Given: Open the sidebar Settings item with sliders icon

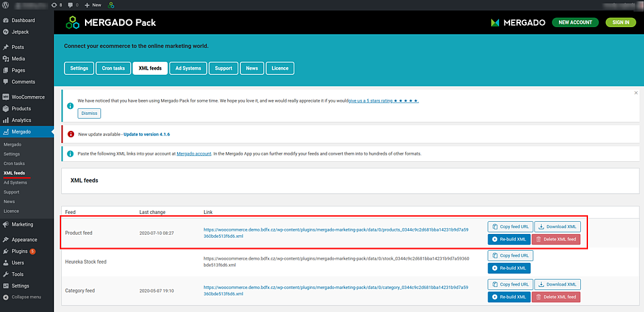Looking at the screenshot, I should tap(26, 286).
